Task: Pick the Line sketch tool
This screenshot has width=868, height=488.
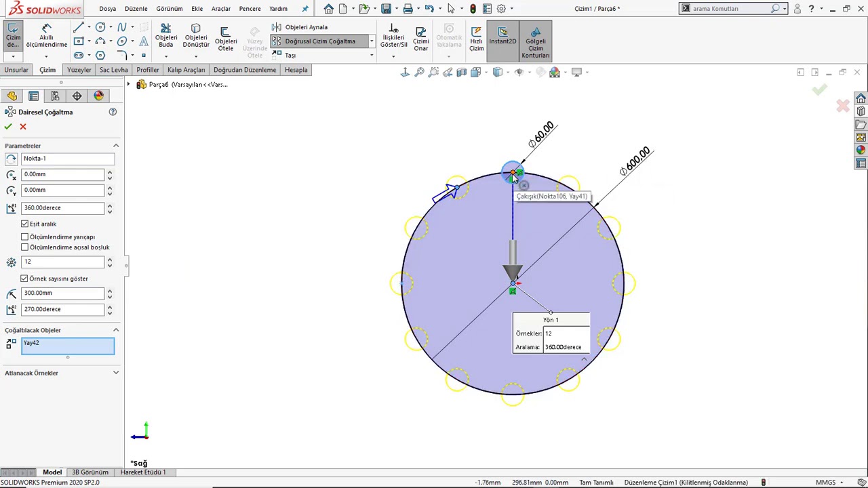Action: 79,27
